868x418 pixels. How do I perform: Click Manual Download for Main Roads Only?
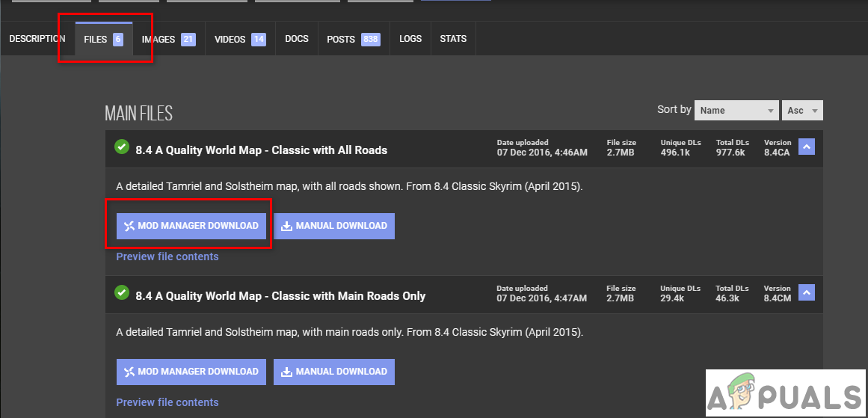coord(334,372)
